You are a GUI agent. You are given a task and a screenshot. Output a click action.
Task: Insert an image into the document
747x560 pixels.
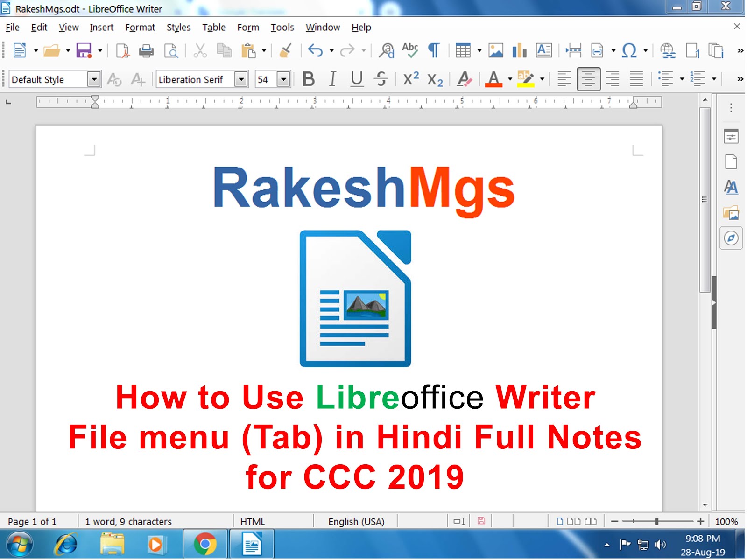pos(496,50)
